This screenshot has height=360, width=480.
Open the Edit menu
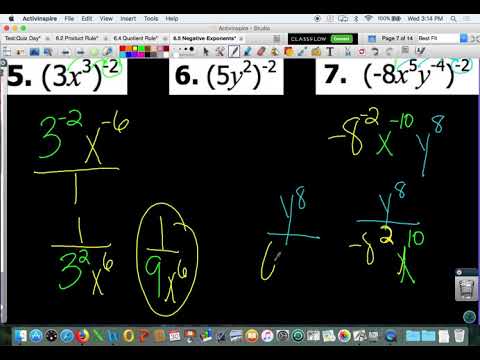[x=87, y=19]
